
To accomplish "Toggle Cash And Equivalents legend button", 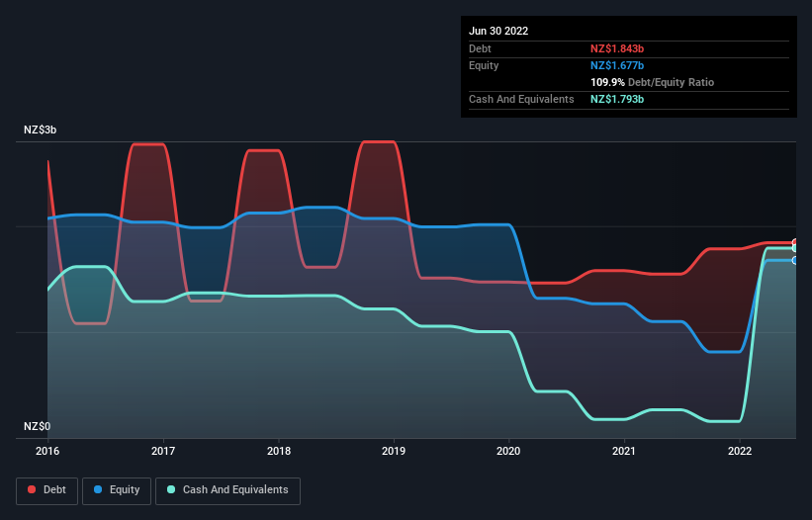I will pyautogui.click(x=227, y=490).
